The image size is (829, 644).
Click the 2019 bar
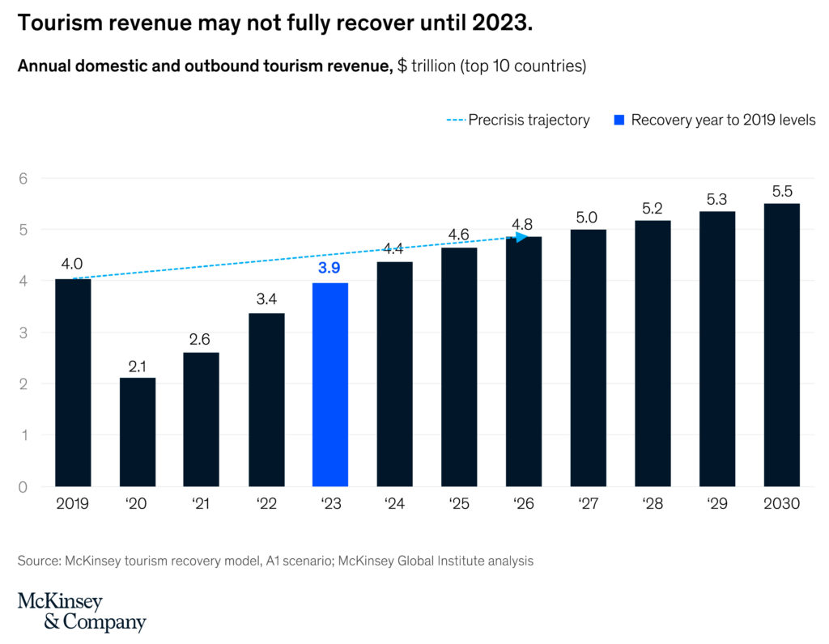(73, 382)
